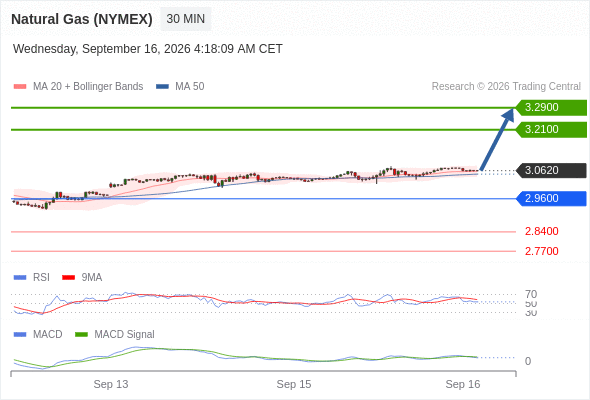Click the blue 2.9600 pivot price tag

pyautogui.click(x=551, y=198)
